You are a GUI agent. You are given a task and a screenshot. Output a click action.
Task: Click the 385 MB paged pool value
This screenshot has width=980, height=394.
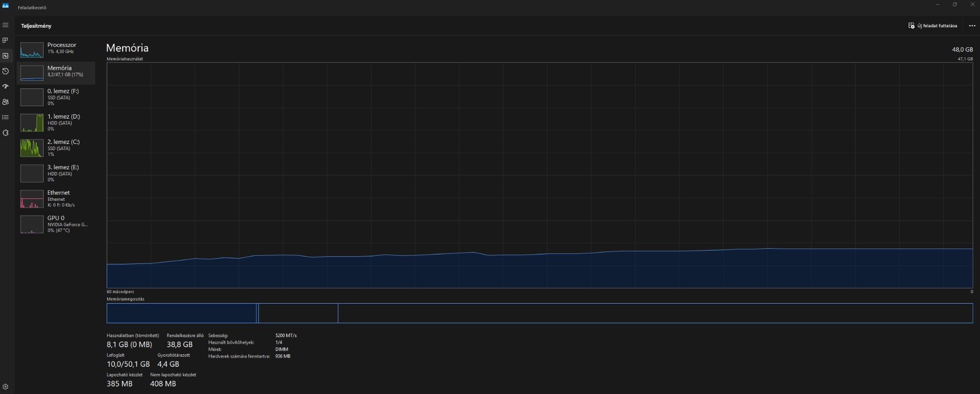[120, 383]
